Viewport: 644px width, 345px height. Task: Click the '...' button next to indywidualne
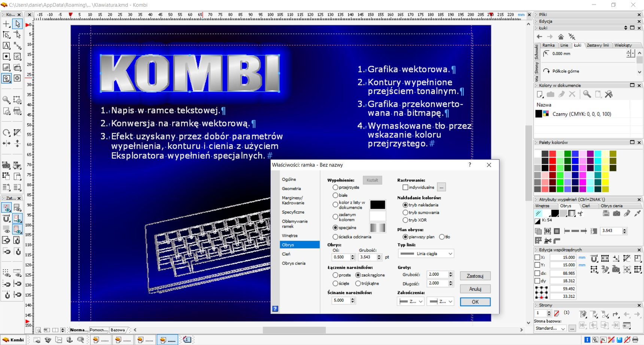(441, 187)
